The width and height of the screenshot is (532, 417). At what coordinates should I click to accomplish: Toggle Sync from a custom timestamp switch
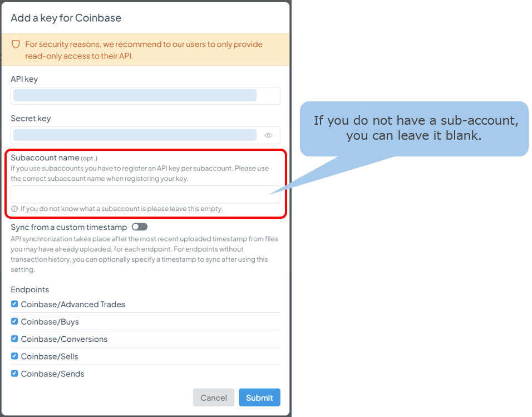coord(140,227)
